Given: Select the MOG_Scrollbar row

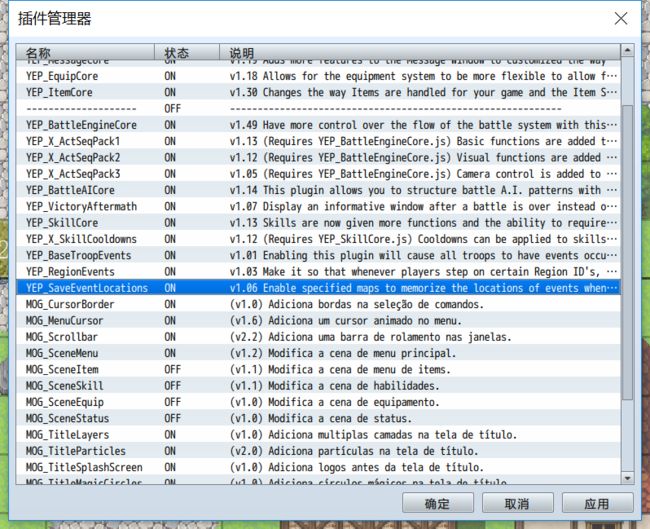Looking at the screenshot, I should click(318, 337).
